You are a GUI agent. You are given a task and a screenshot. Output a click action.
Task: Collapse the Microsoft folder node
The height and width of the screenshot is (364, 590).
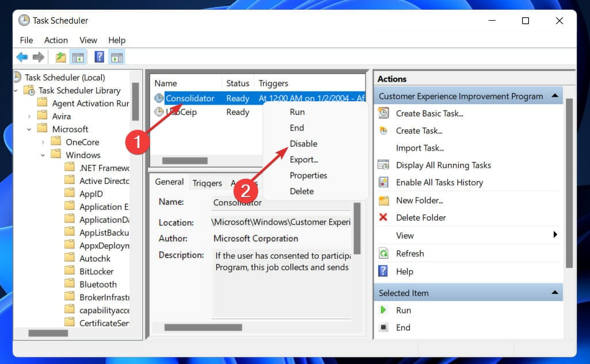pos(29,129)
